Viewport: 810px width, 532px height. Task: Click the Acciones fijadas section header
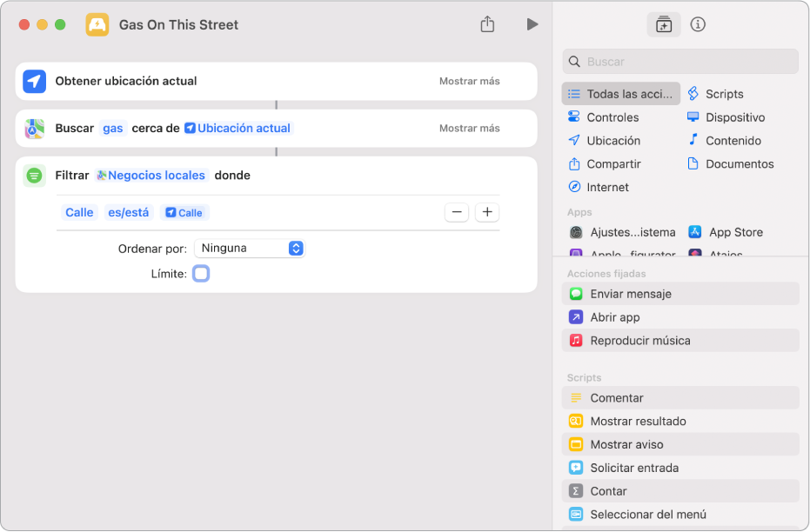606,274
